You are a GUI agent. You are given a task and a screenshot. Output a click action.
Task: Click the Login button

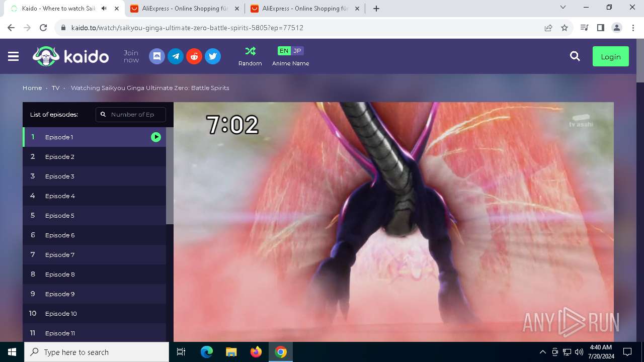coord(611,57)
